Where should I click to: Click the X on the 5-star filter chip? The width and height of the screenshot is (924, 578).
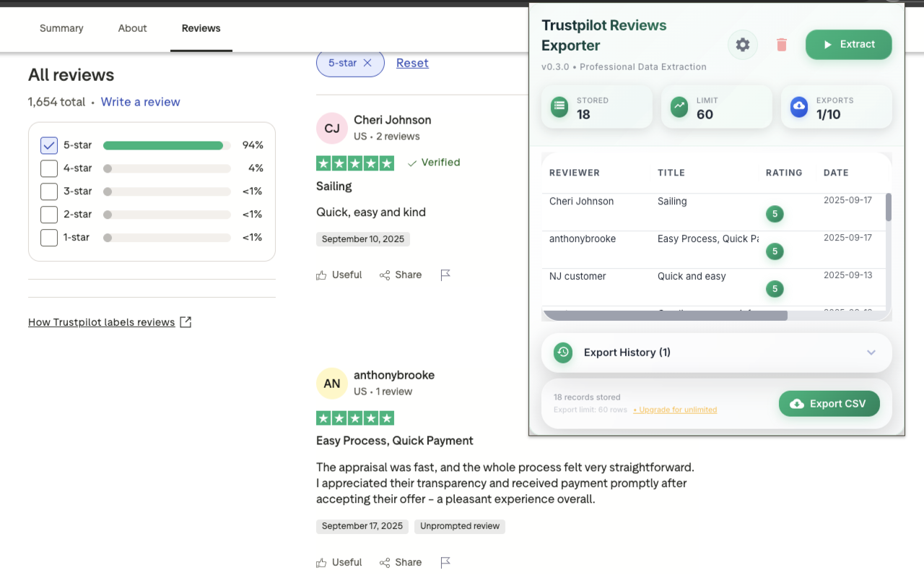[367, 63]
